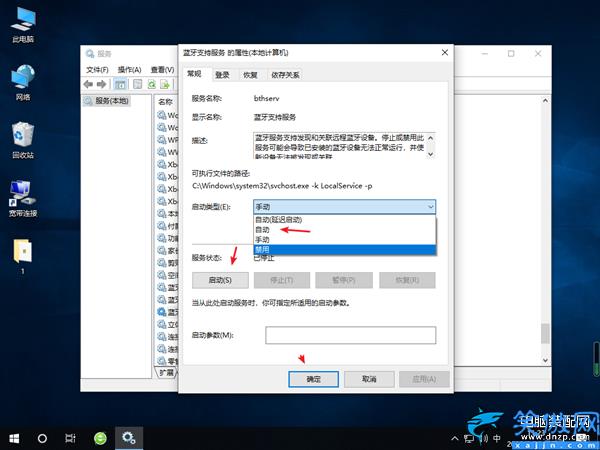Select the 网络 desktop icon
This screenshot has height=450, width=600.
pos(23,83)
